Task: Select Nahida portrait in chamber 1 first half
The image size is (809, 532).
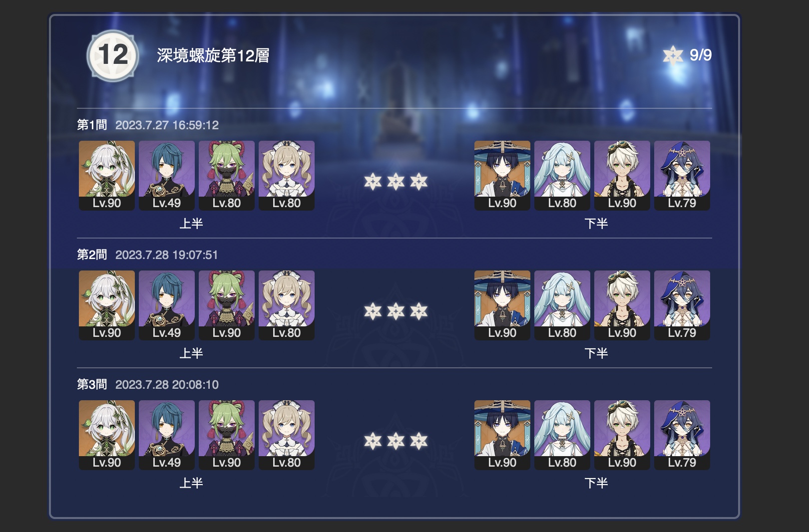Action: pos(107,175)
